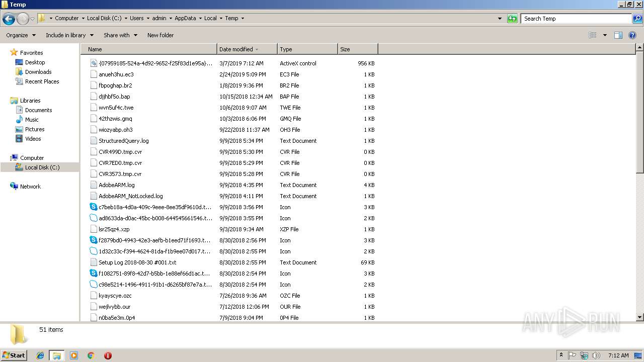
Task: Open the red security app on taskbar
Action: 108,355
